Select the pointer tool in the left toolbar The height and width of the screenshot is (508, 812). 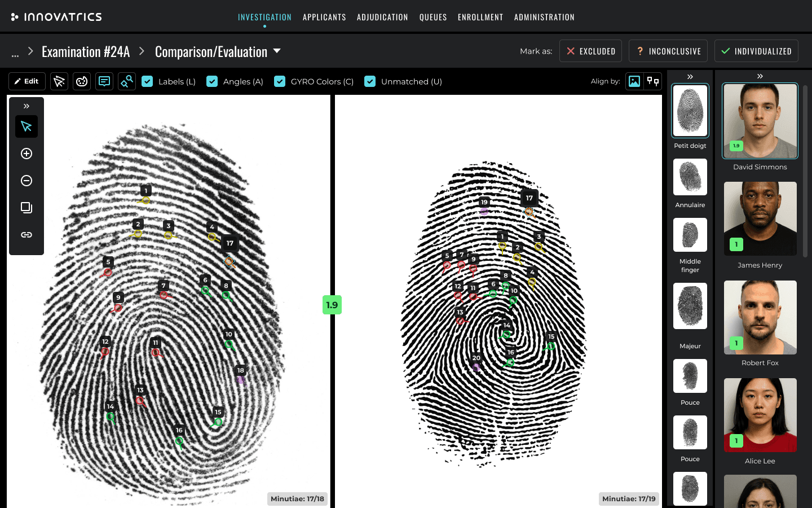point(27,126)
